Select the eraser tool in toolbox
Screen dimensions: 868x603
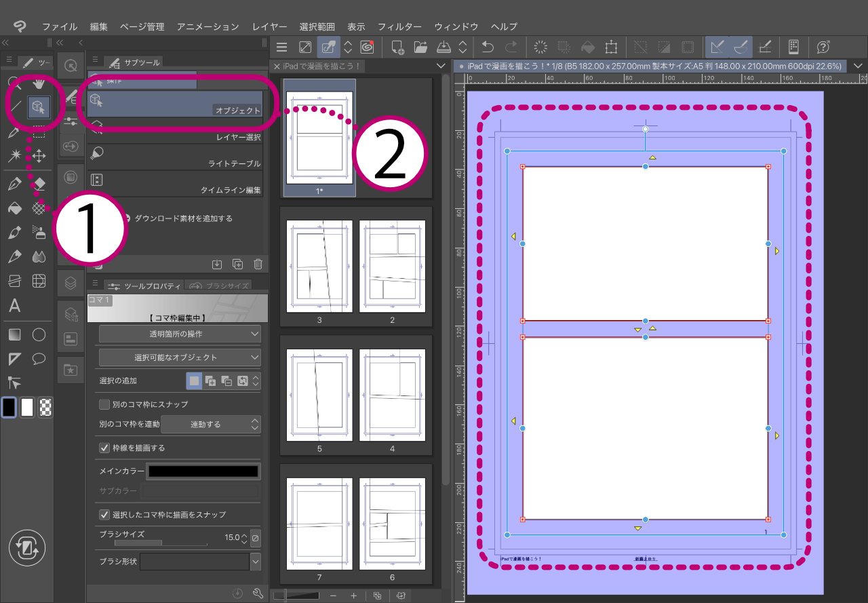coord(39,184)
